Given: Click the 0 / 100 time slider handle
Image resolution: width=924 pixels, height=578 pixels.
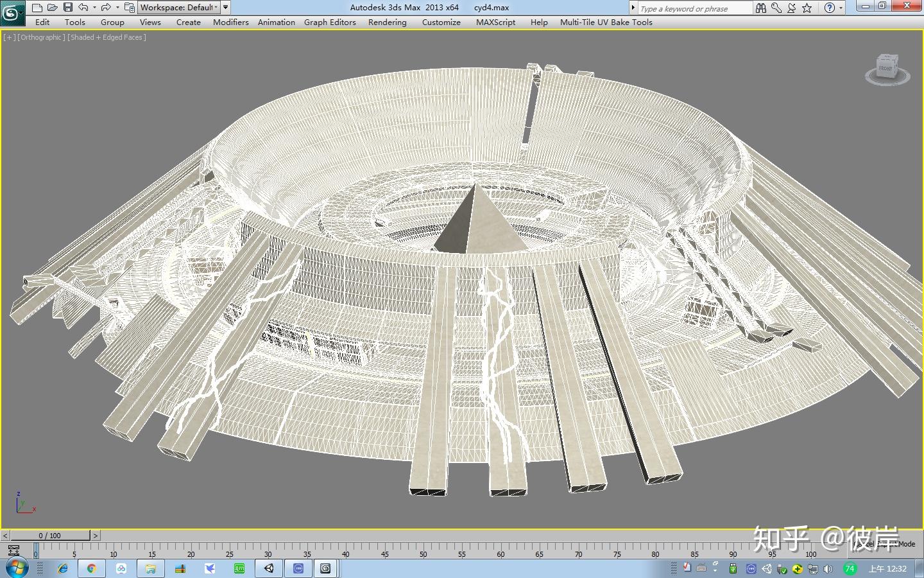Looking at the screenshot, I should click(x=50, y=536).
